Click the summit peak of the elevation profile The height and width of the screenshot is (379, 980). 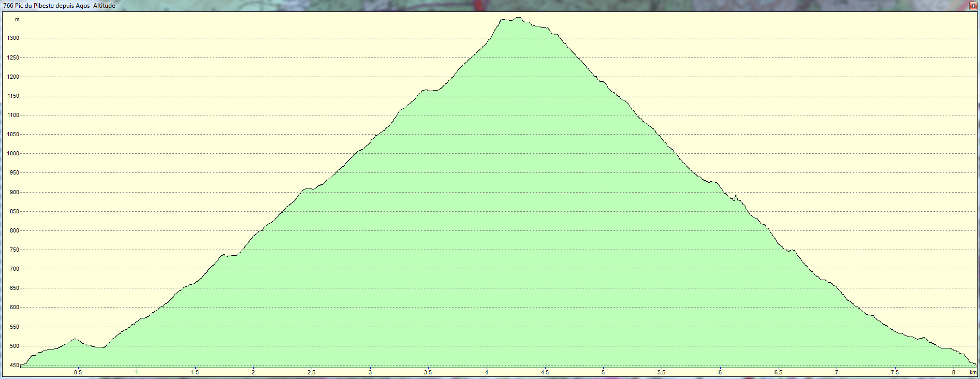519,18
